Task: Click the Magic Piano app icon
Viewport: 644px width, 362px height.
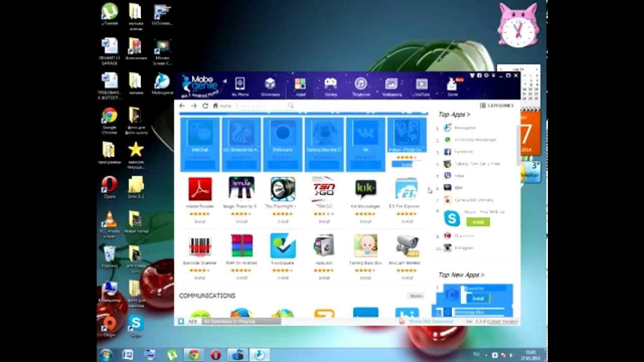Action: [x=242, y=189]
